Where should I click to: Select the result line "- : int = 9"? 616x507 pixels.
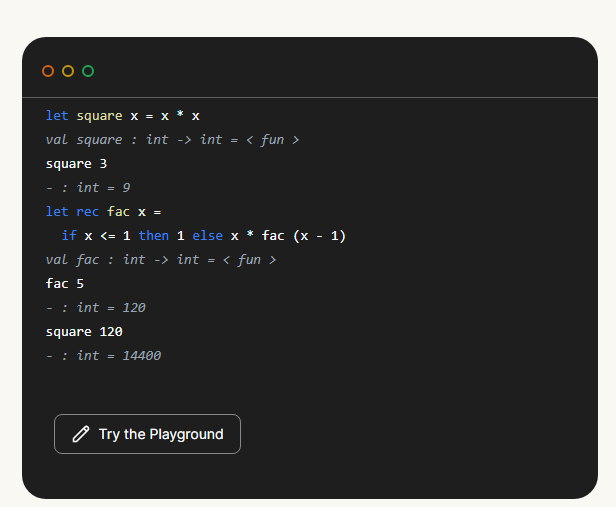[88, 188]
